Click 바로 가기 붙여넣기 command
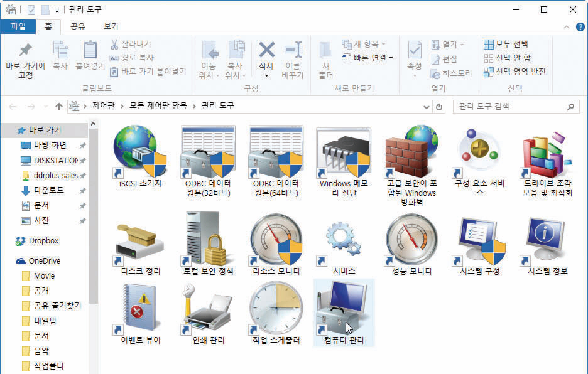Screen dimensions: 588x374 pos(148,72)
